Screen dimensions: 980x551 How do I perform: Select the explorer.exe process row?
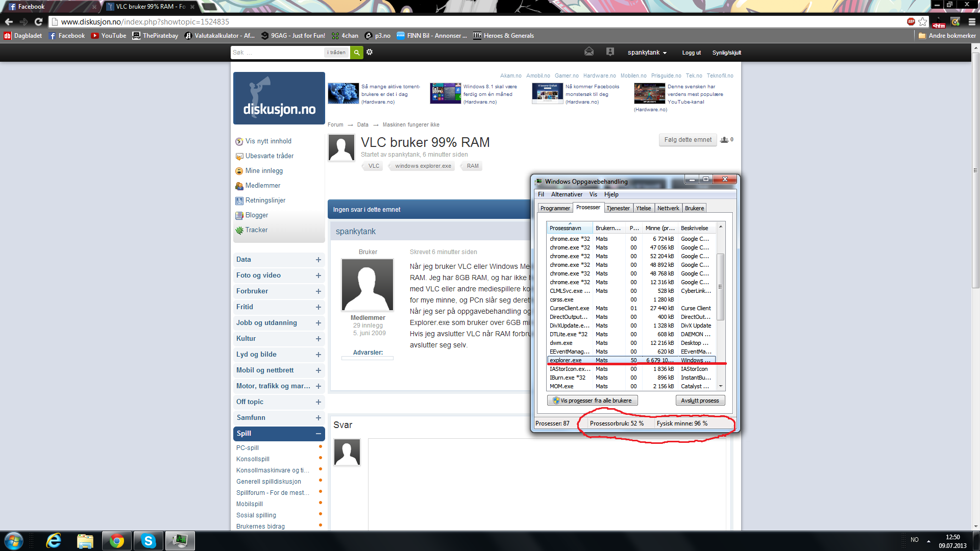pyautogui.click(x=631, y=360)
